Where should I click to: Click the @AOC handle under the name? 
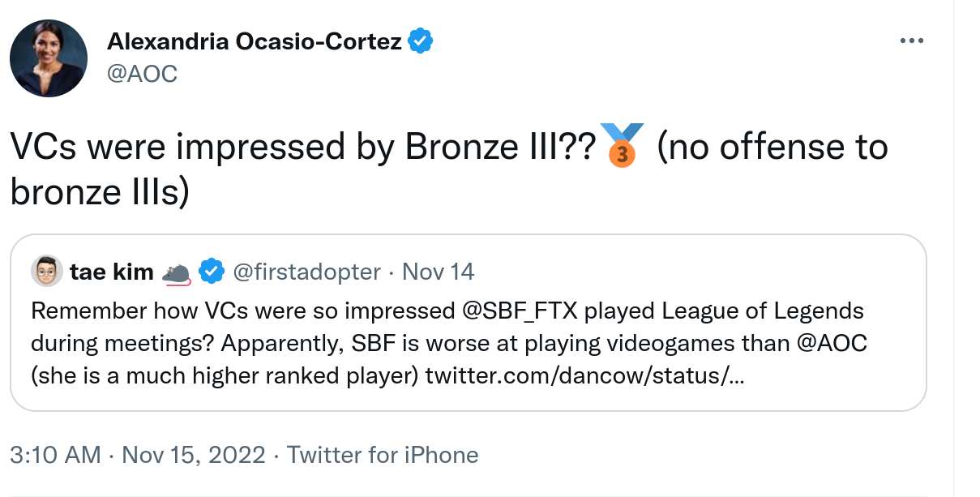pyautogui.click(x=143, y=74)
